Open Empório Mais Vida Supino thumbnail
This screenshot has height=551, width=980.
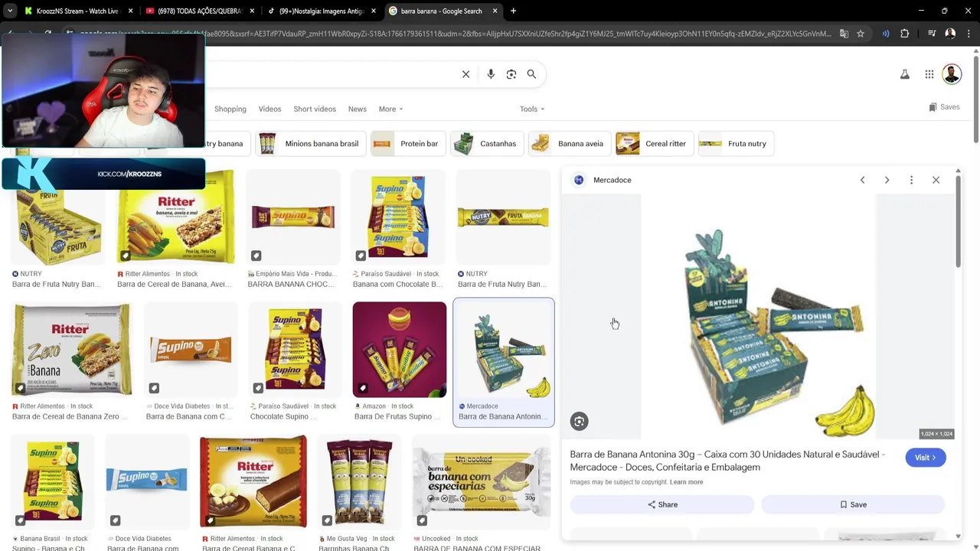coord(293,217)
